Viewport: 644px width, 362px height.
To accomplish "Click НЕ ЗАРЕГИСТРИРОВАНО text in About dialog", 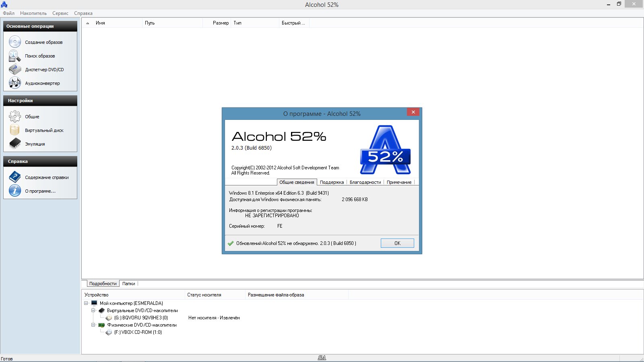I will pos(272,216).
